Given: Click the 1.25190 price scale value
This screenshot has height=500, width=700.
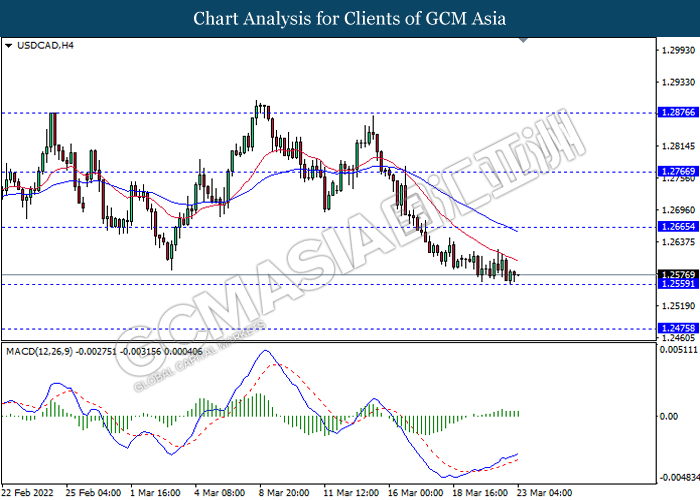Looking at the screenshot, I should point(679,306).
